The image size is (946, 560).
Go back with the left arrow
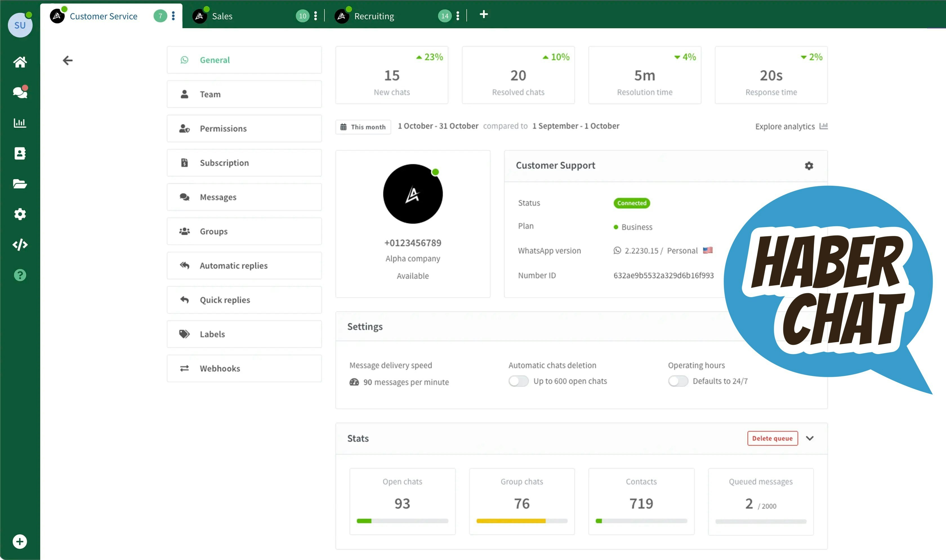(x=68, y=61)
